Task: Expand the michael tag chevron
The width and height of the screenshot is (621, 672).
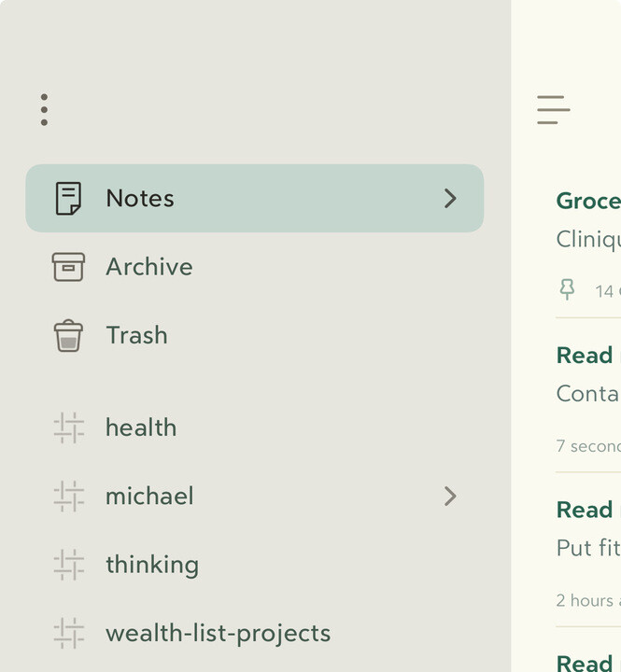Action: point(450,497)
